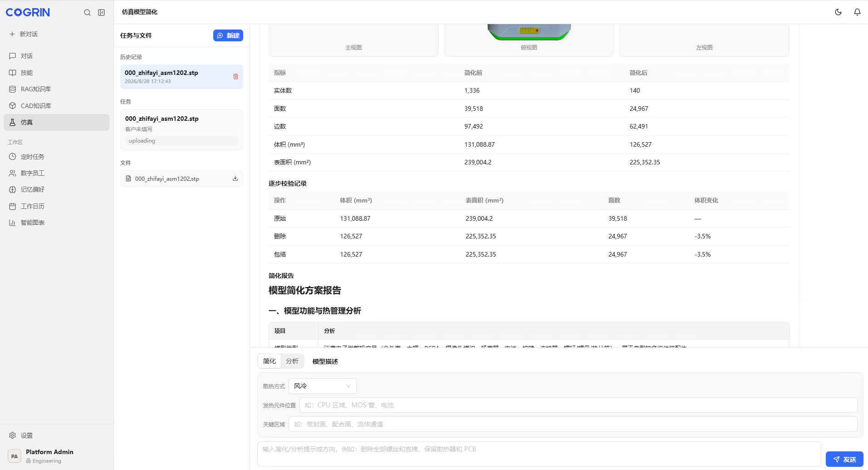The width and height of the screenshot is (868, 470).
Task: Click 表面积 after value 225,352.35 in metrics table
Action: coord(645,162)
